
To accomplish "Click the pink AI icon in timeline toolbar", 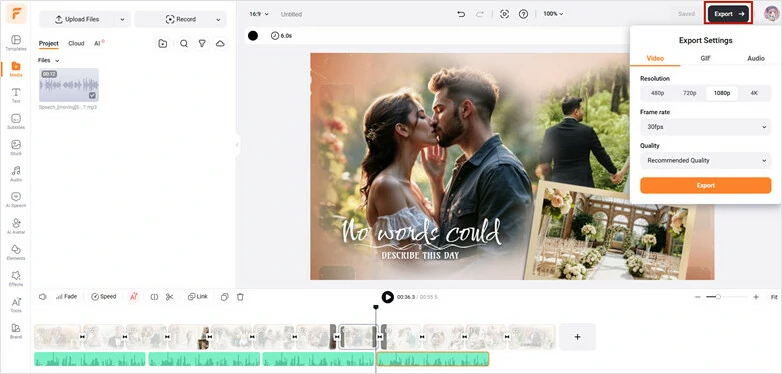I will tap(133, 297).
